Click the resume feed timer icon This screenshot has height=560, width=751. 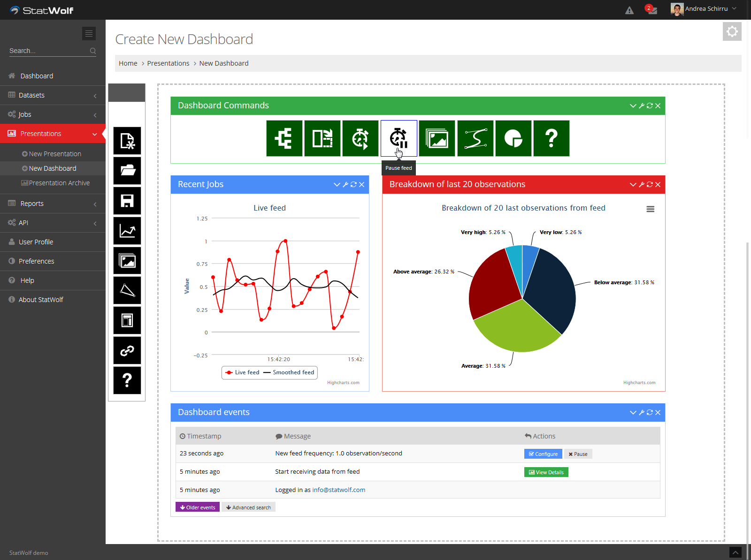(360, 138)
